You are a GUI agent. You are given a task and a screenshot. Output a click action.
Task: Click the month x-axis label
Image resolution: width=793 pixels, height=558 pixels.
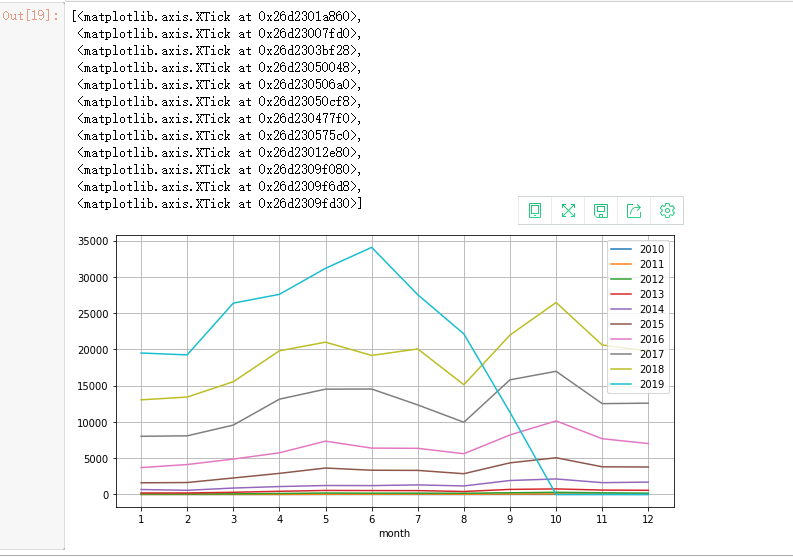(394, 533)
